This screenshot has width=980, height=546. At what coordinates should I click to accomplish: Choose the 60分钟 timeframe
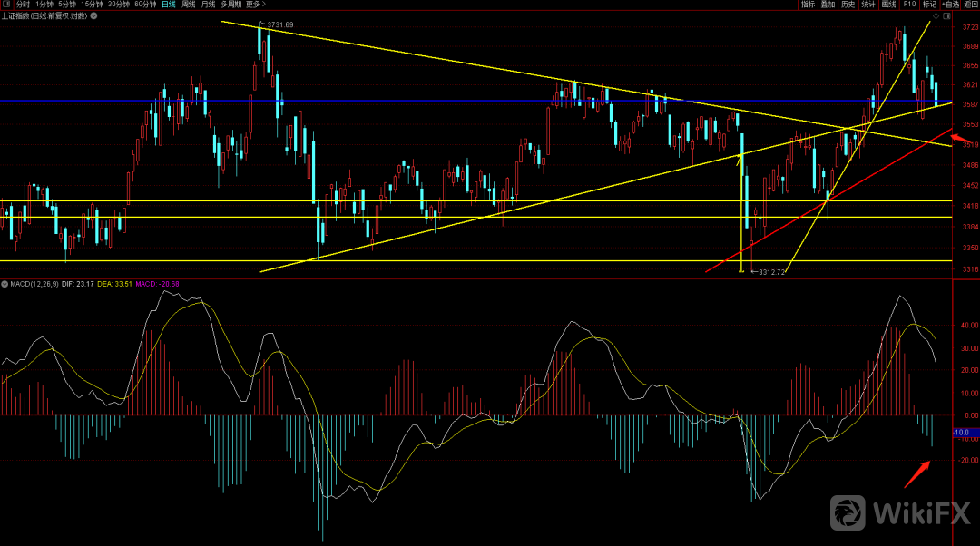[x=145, y=5]
